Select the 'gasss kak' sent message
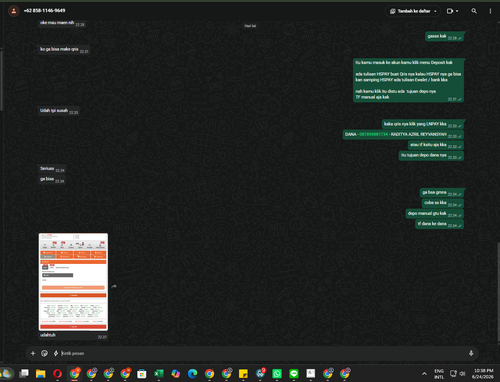The width and height of the screenshot is (500, 382). click(444, 36)
